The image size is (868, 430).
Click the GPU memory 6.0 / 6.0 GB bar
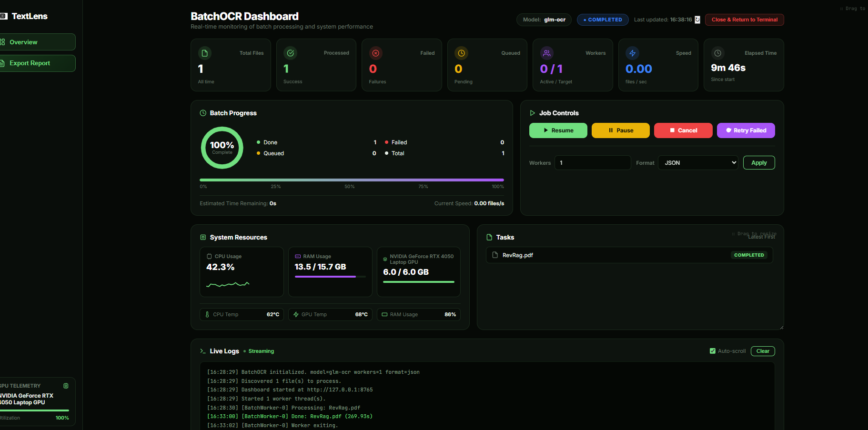[x=419, y=282]
